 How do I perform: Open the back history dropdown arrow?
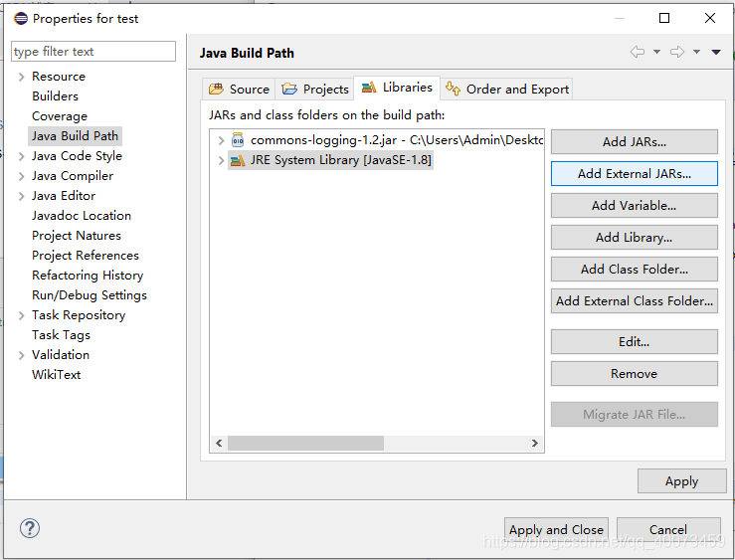656,53
